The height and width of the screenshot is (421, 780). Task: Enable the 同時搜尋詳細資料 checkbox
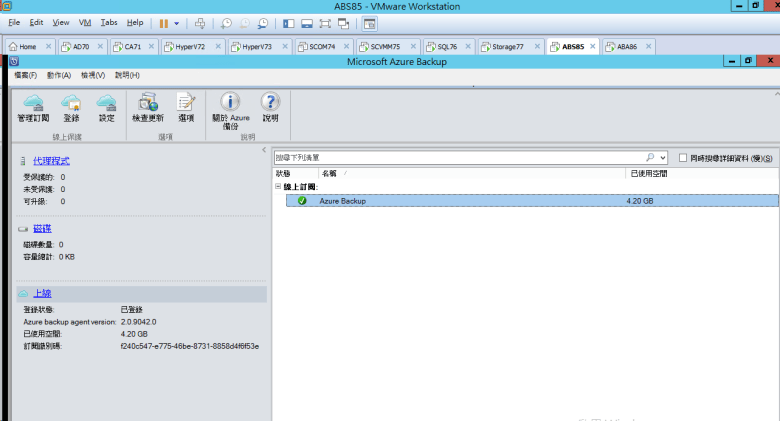(x=683, y=158)
